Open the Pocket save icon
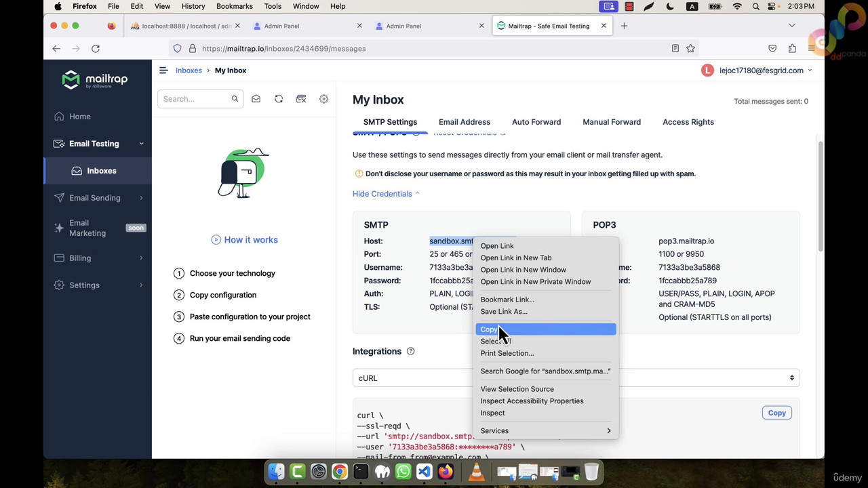The image size is (868, 488). coord(772,49)
